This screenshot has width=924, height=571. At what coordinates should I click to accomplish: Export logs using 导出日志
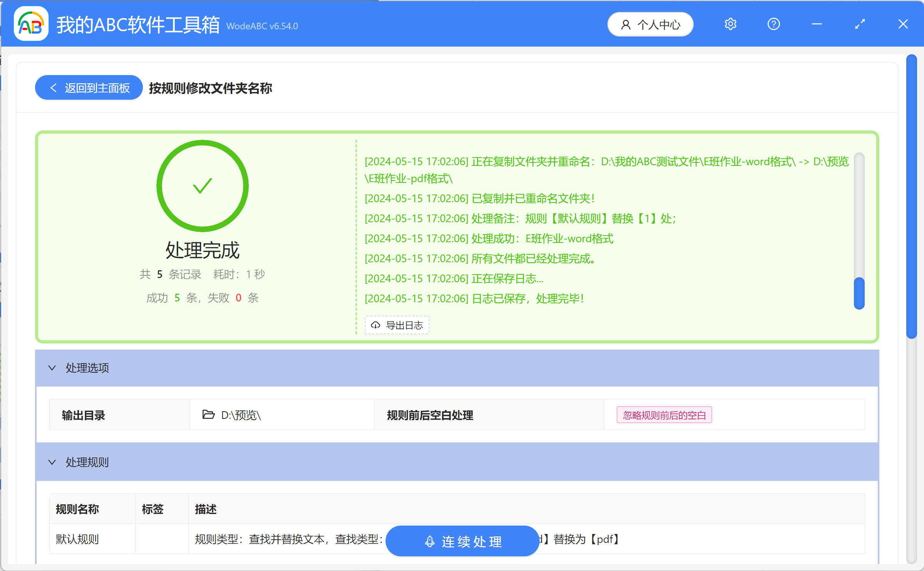[397, 325]
